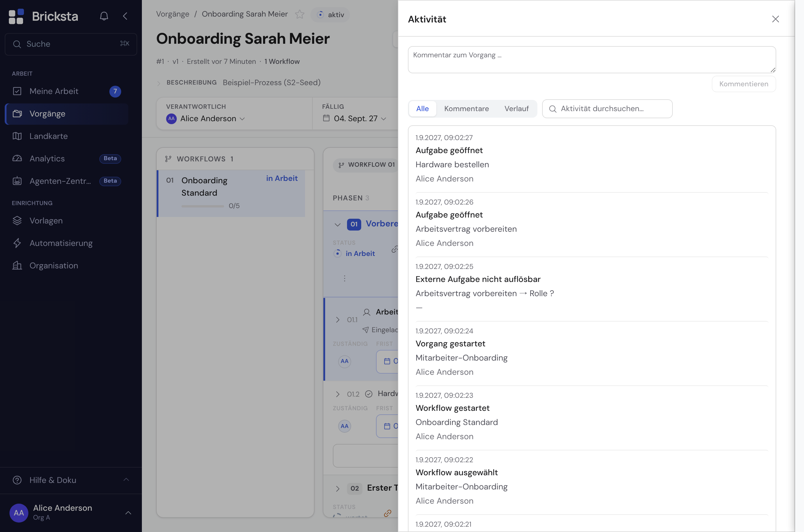Expand task 01.2 row

tap(338, 394)
